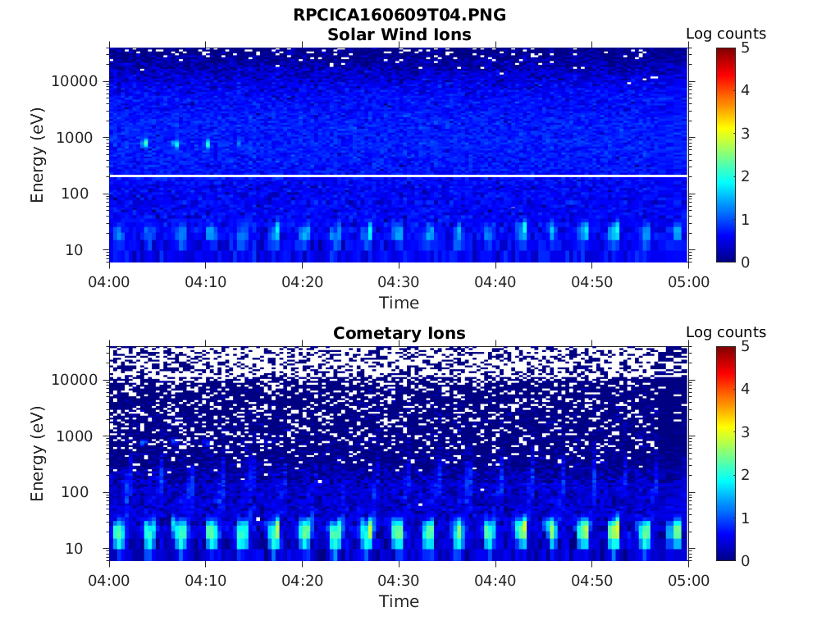Image resolution: width=840 pixels, height=630 pixels.
Task: Click the Cometary Ions colorbar gradient
Action: 725,453
